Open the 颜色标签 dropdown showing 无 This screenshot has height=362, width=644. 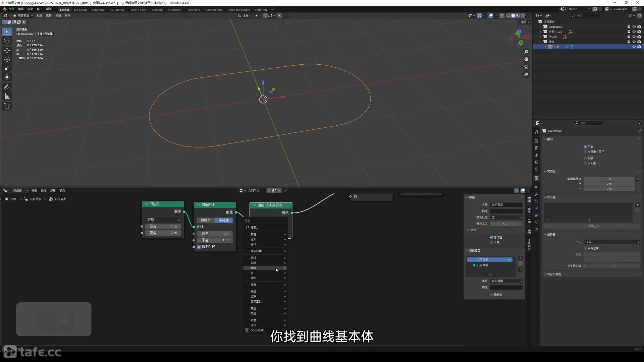(x=506, y=218)
